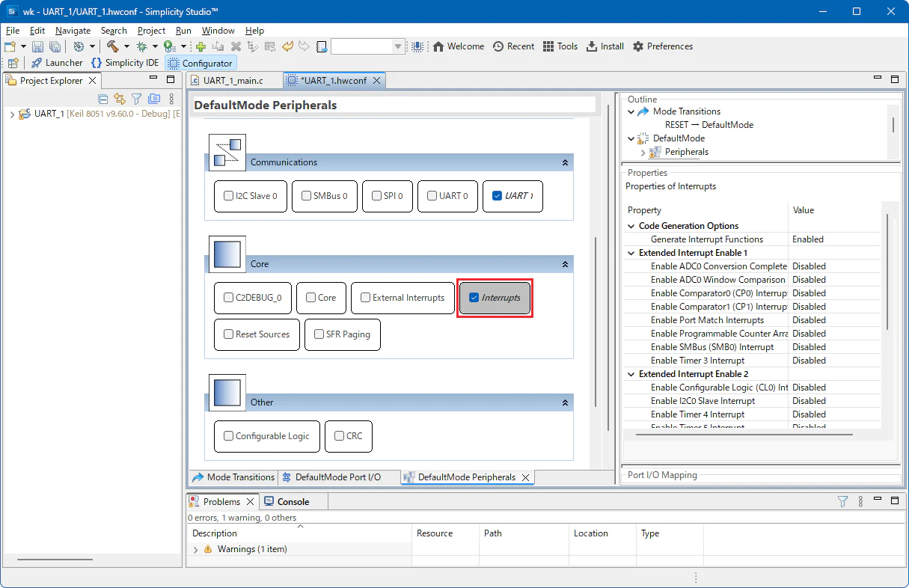909x588 pixels.
Task: Click Collapse All in Project Explorer
Action: point(103,99)
